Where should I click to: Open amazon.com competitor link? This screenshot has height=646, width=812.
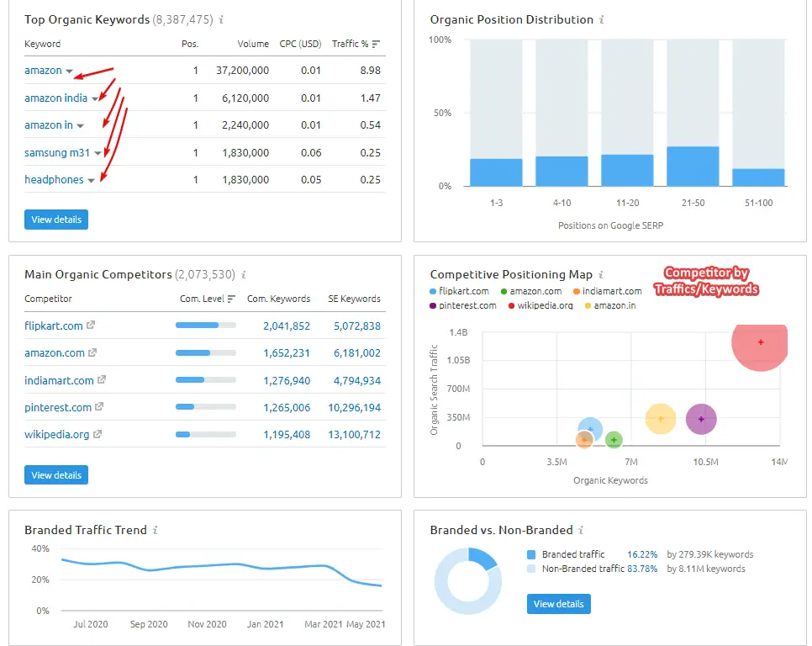(55, 353)
